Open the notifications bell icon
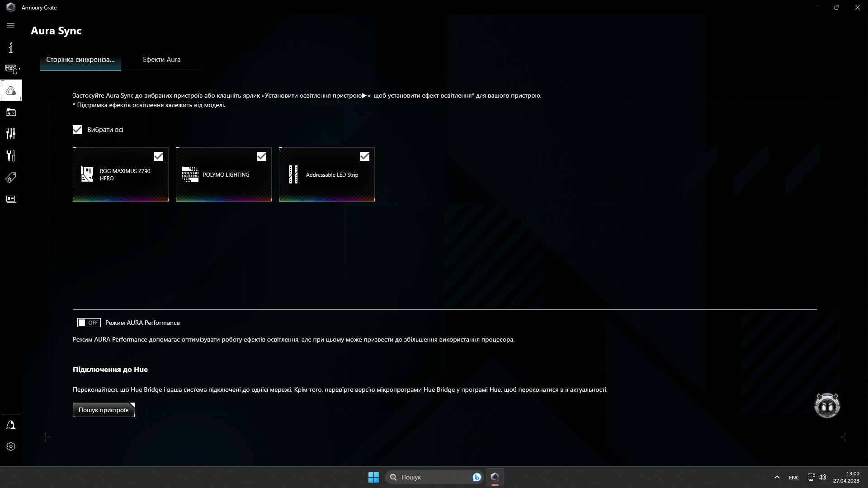 [11, 425]
